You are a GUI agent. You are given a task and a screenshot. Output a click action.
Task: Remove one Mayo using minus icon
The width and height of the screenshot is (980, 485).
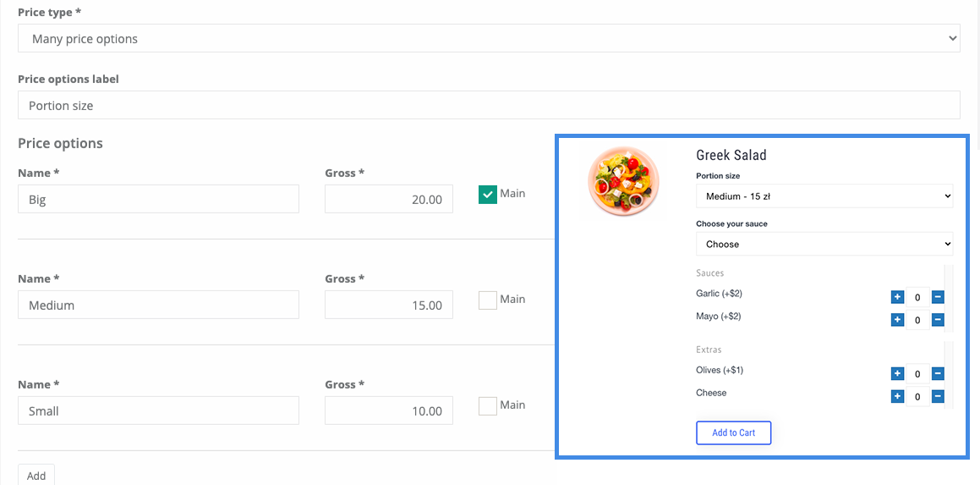pyautogui.click(x=938, y=320)
